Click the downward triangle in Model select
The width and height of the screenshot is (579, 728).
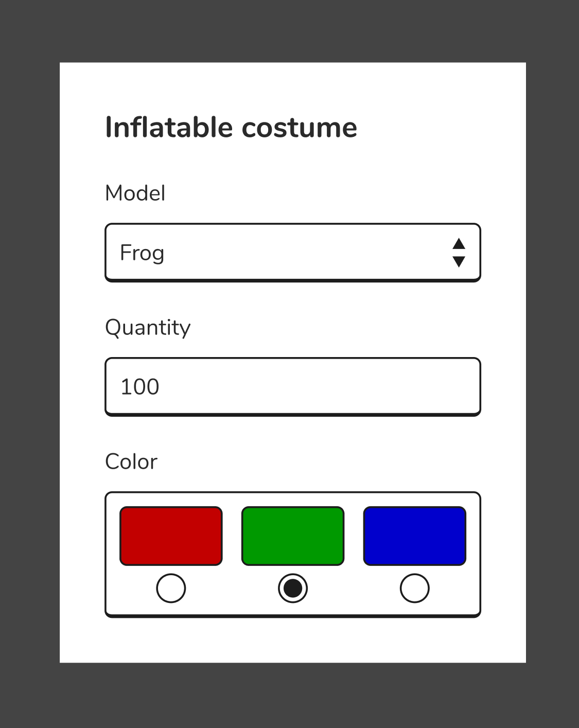tap(459, 261)
